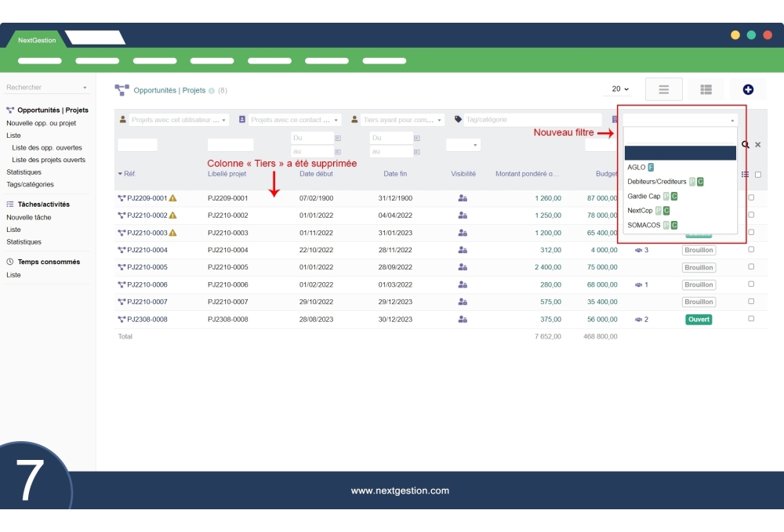This screenshot has width=784, height=532.
Task: Open the PJ2210-0006 reference link
Action: tap(147, 284)
